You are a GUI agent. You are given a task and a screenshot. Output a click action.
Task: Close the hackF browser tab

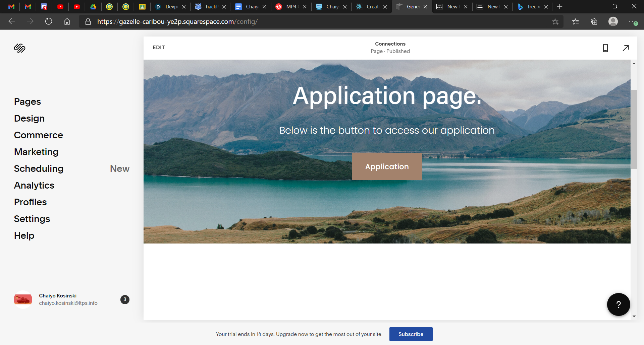[x=224, y=7]
